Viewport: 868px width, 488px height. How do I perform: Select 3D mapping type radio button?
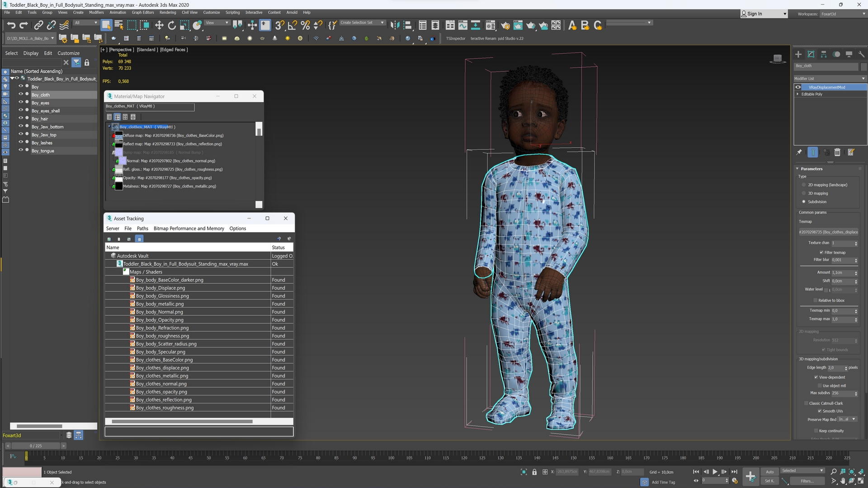pos(804,193)
